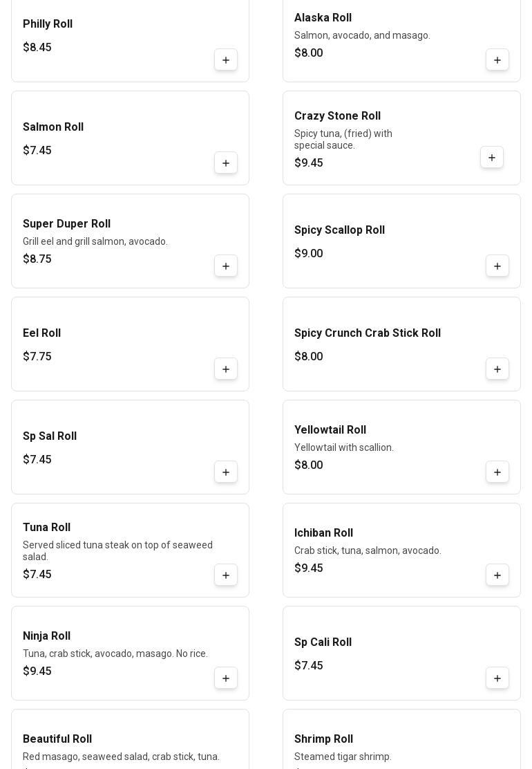Add Philly Roll to the order
Viewport: 532px width, 769px height.
[226, 60]
